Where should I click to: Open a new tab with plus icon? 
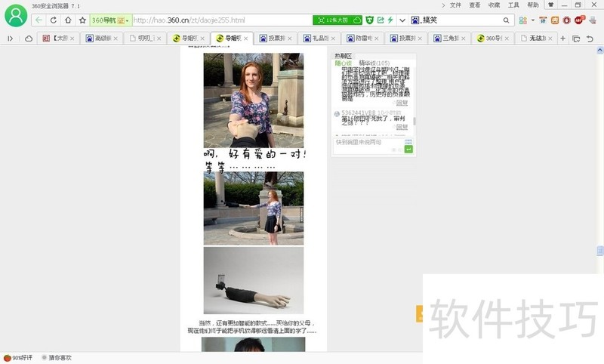[563, 38]
